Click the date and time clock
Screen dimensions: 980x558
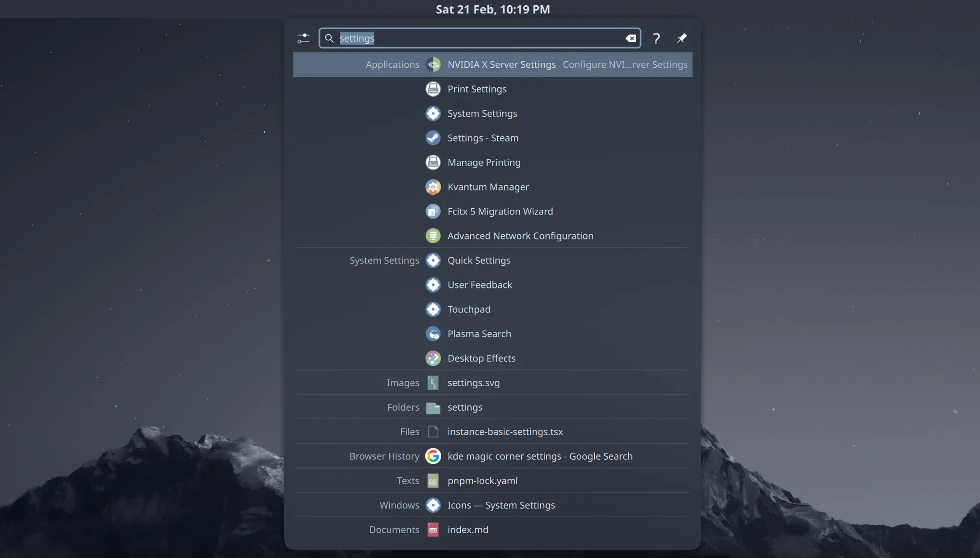[492, 10]
